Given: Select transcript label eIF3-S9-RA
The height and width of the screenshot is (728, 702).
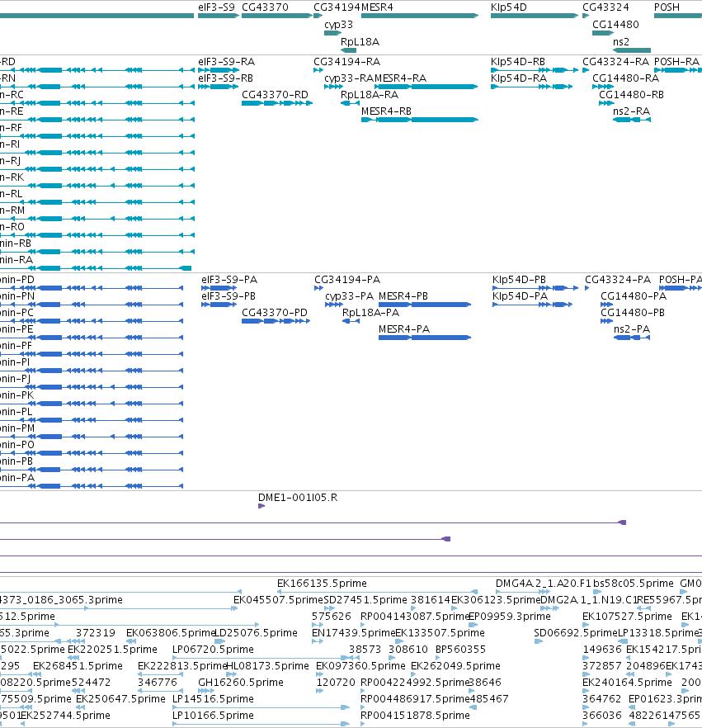Looking at the screenshot, I should coord(226,62).
